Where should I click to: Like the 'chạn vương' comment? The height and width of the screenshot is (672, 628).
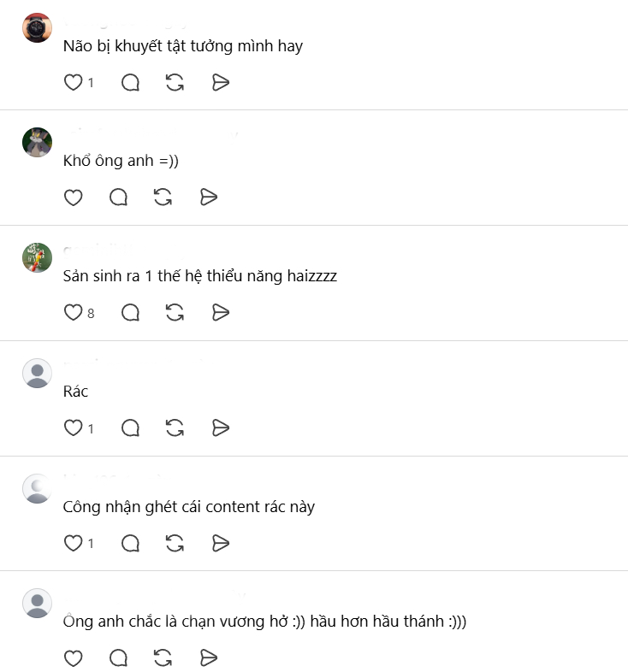tap(73, 657)
